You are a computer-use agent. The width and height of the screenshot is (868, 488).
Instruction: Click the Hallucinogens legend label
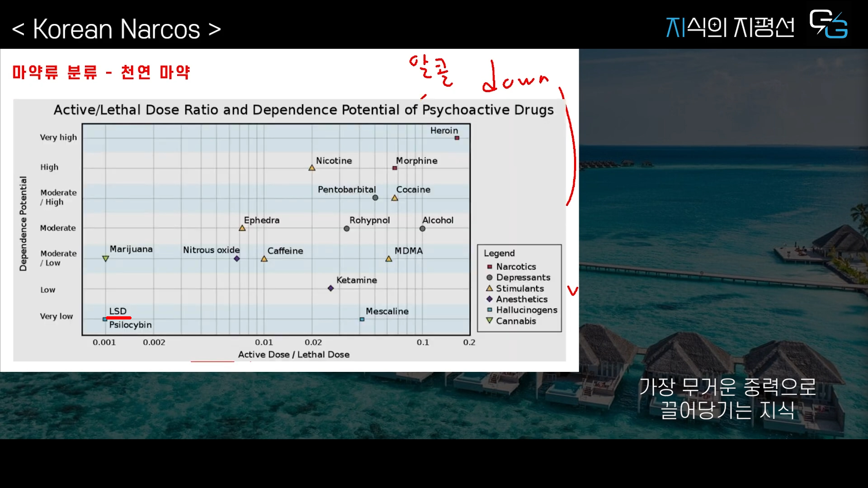tap(526, 310)
